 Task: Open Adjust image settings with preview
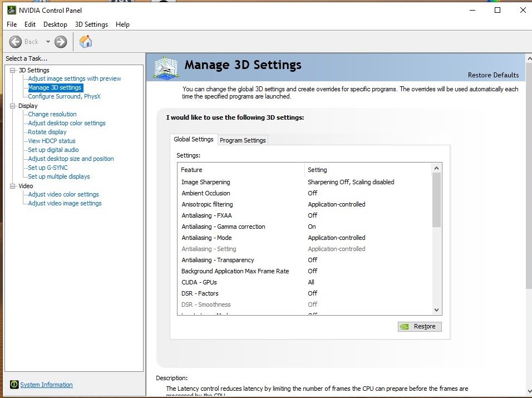coord(75,78)
